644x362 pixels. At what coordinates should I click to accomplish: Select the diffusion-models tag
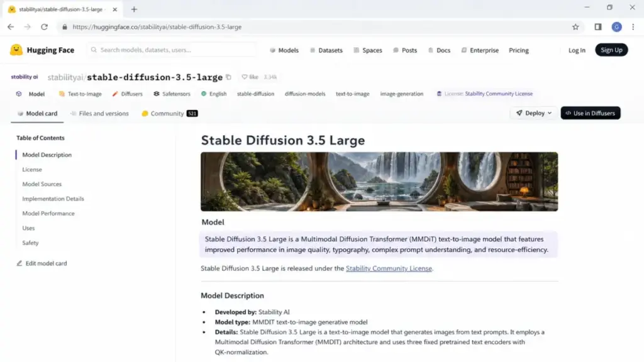coord(305,94)
